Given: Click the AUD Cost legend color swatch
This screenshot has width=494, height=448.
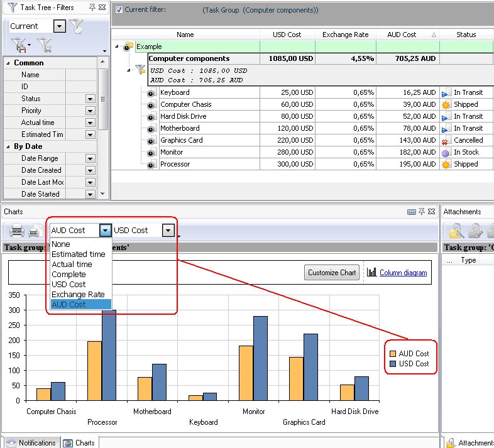Looking at the screenshot, I should coord(392,354).
